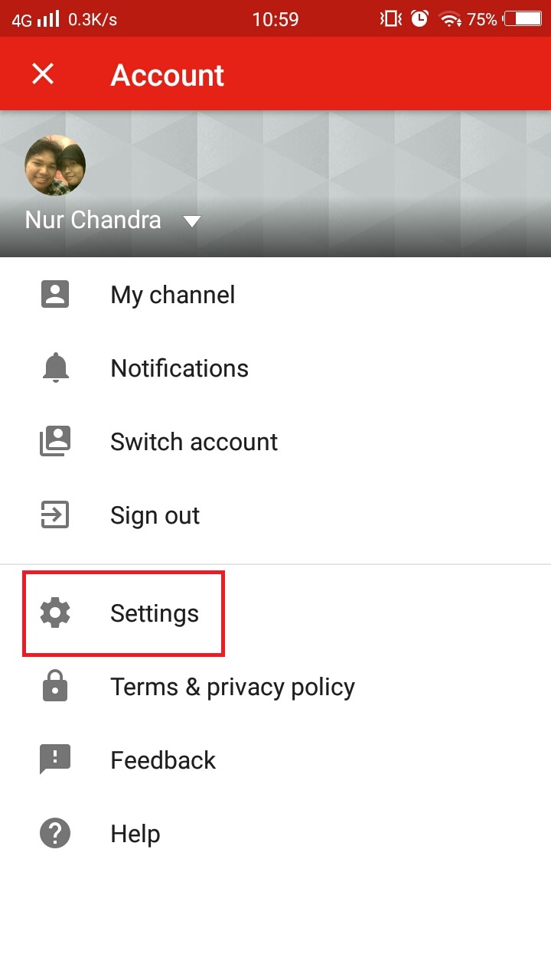The height and width of the screenshot is (980, 551).
Task: Close the Account screen with X icon
Action: (x=43, y=74)
